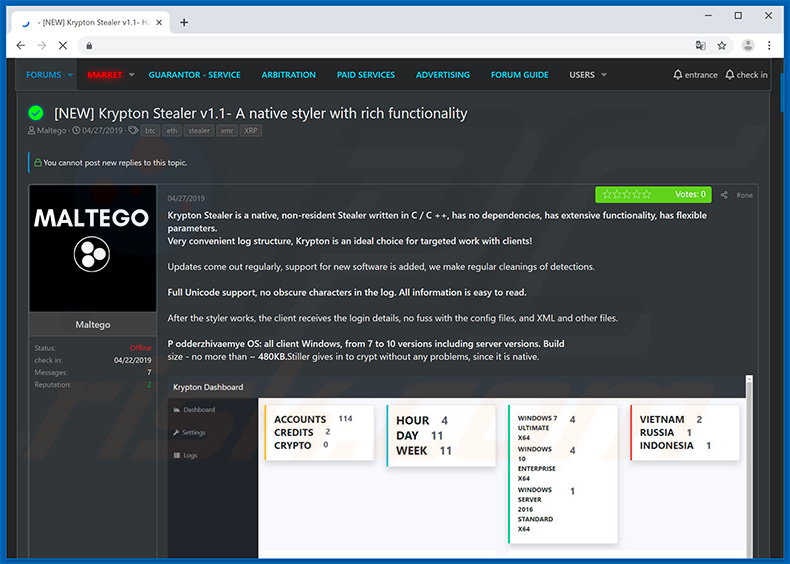Share the post with the share icon

(724, 195)
